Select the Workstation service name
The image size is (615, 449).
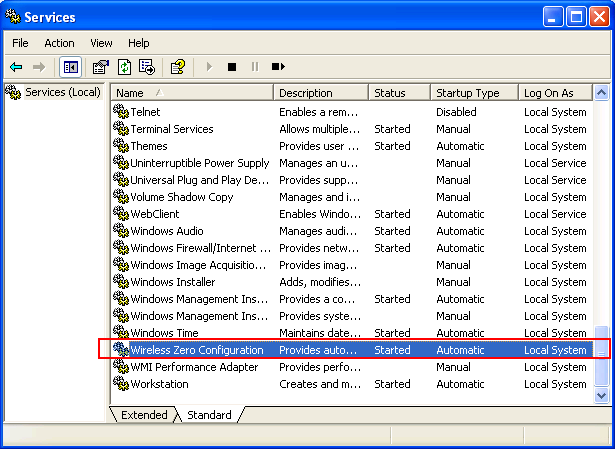[159, 384]
